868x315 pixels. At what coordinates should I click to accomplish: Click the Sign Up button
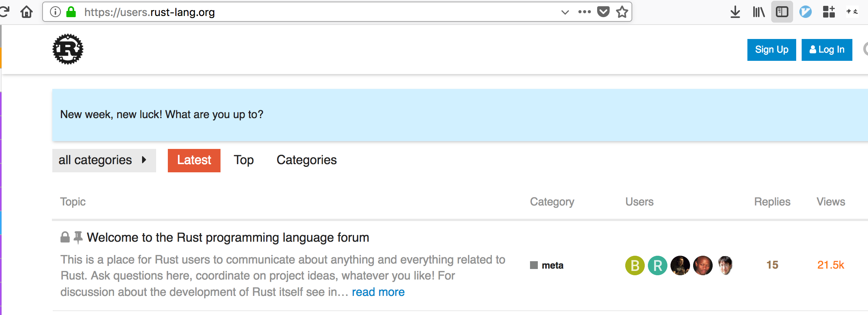click(x=771, y=50)
